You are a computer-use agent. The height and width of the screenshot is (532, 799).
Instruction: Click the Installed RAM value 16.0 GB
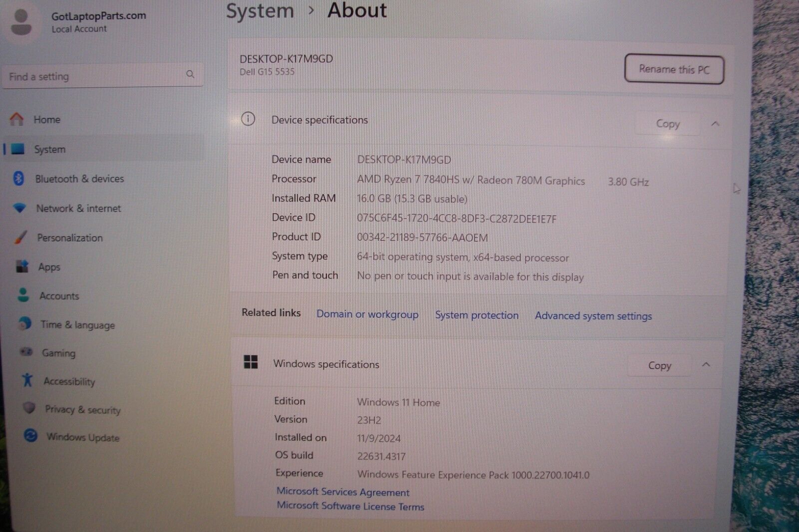click(412, 199)
